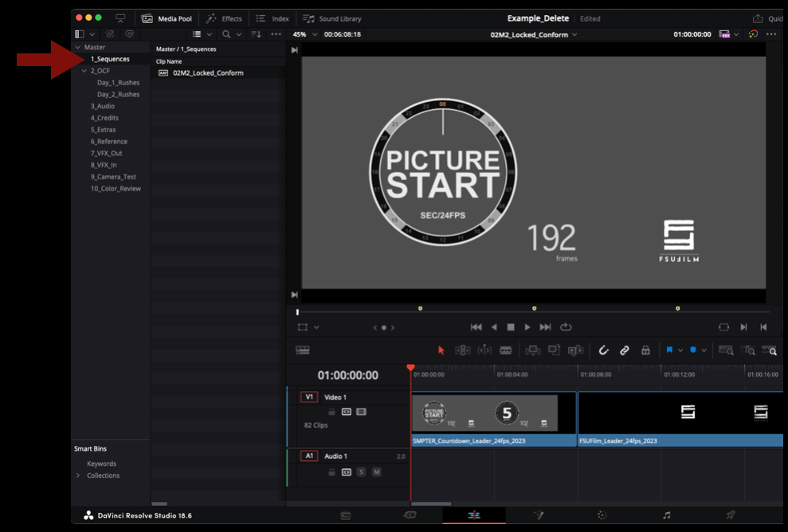788x532 pixels.
Task: Solo the Audio 1 track
Action: pos(361,472)
